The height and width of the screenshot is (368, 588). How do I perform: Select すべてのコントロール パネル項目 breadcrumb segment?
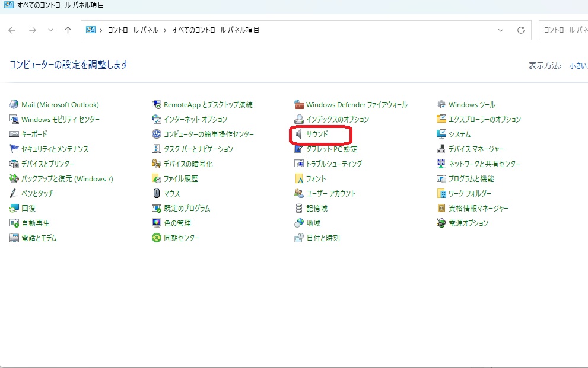(x=215, y=30)
